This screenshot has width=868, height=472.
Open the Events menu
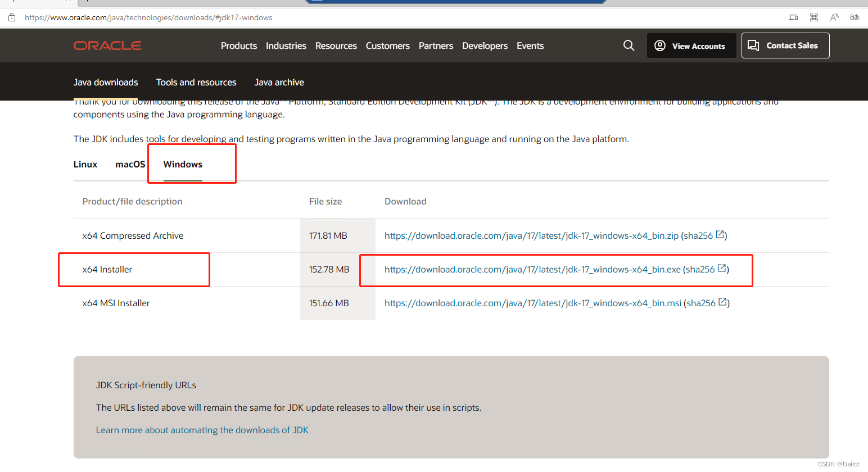[530, 46]
